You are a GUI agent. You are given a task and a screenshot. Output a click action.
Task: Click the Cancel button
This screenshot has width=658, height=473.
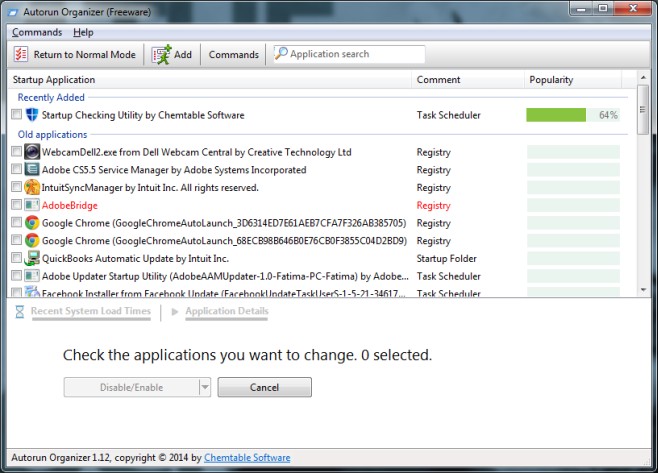point(264,387)
